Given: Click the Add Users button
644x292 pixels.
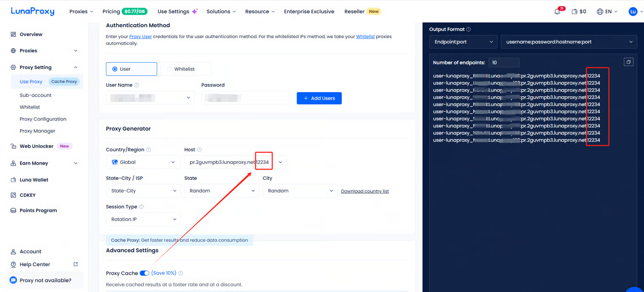Looking at the screenshot, I should point(319,98).
